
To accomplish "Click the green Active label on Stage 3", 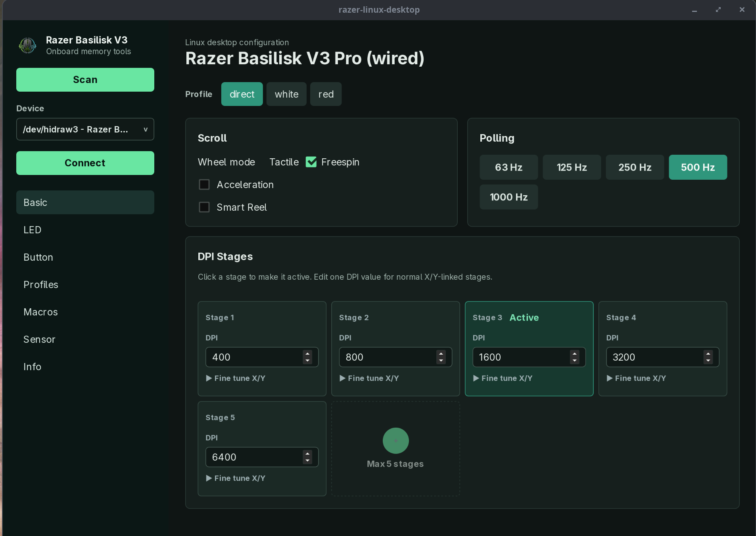I will point(524,317).
